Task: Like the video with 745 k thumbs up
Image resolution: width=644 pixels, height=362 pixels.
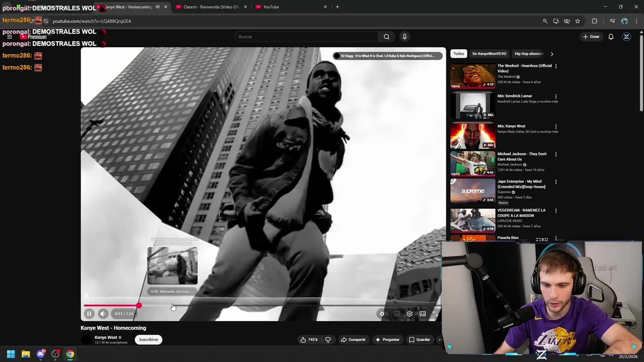Action: (x=309, y=340)
